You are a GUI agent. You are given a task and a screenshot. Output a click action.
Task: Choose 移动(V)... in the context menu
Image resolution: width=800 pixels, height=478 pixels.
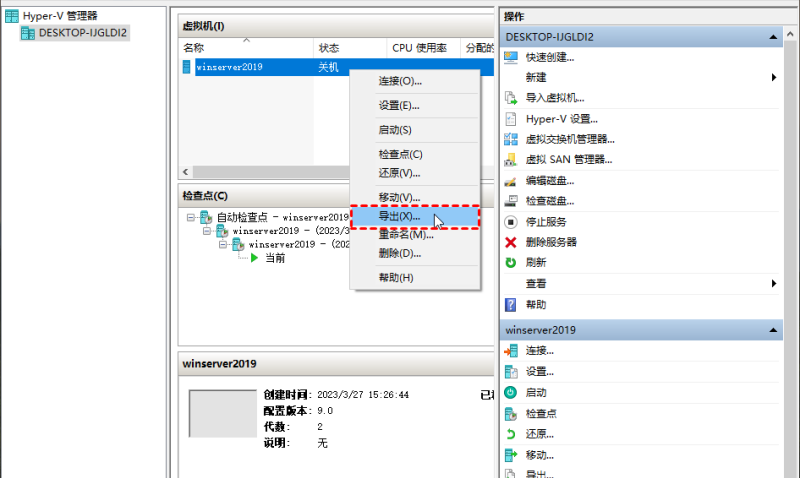coord(415,197)
